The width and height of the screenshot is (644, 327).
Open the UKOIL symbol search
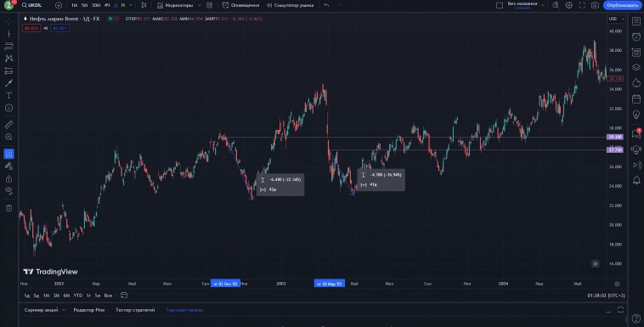[32, 5]
